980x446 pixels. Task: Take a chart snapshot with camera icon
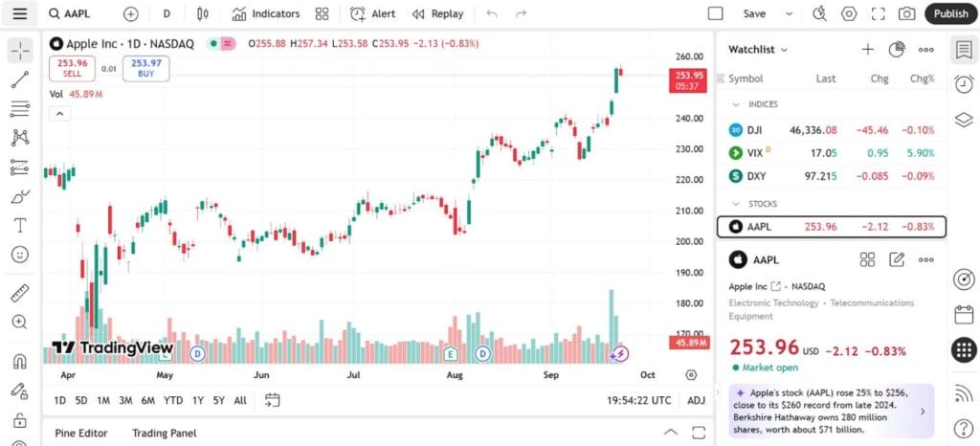point(906,13)
